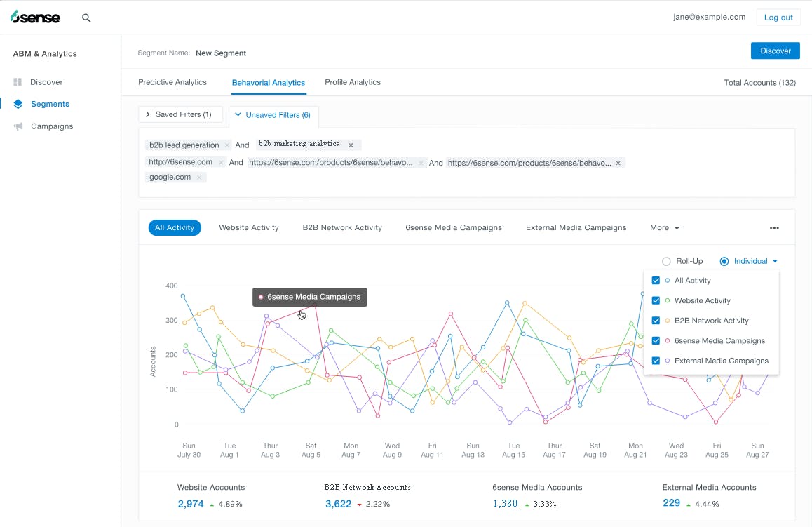Remove the http://6sense.com filter tag
The height and width of the screenshot is (527, 812).
click(221, 163)
